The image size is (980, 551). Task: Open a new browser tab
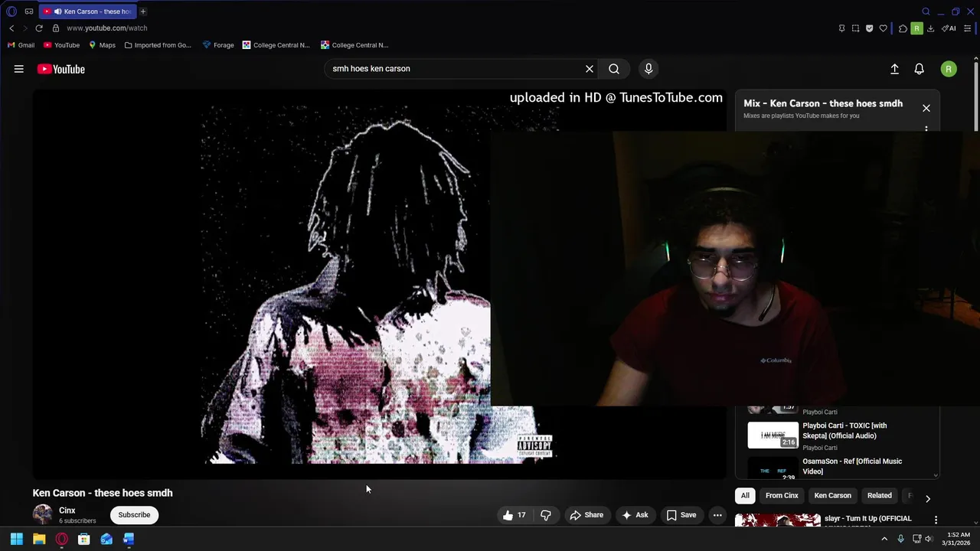pyautogui.click(x=143, y=11)
